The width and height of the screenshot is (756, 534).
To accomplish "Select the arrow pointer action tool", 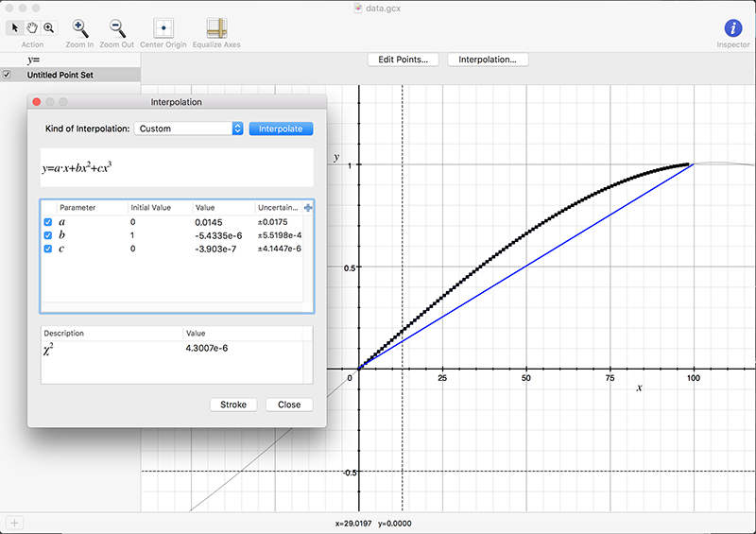I will coord(14,28).
